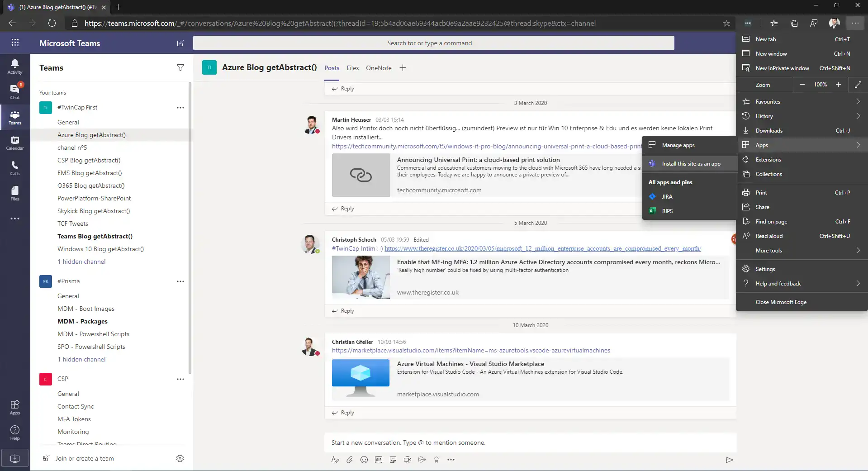Open more options for #Prisma team

180,281
